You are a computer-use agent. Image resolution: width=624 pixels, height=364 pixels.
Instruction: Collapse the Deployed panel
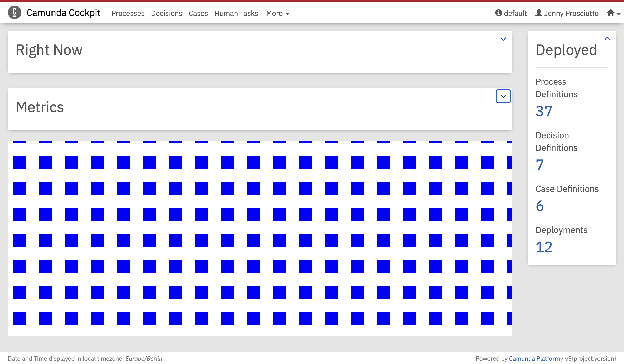(x=607, y=38)
